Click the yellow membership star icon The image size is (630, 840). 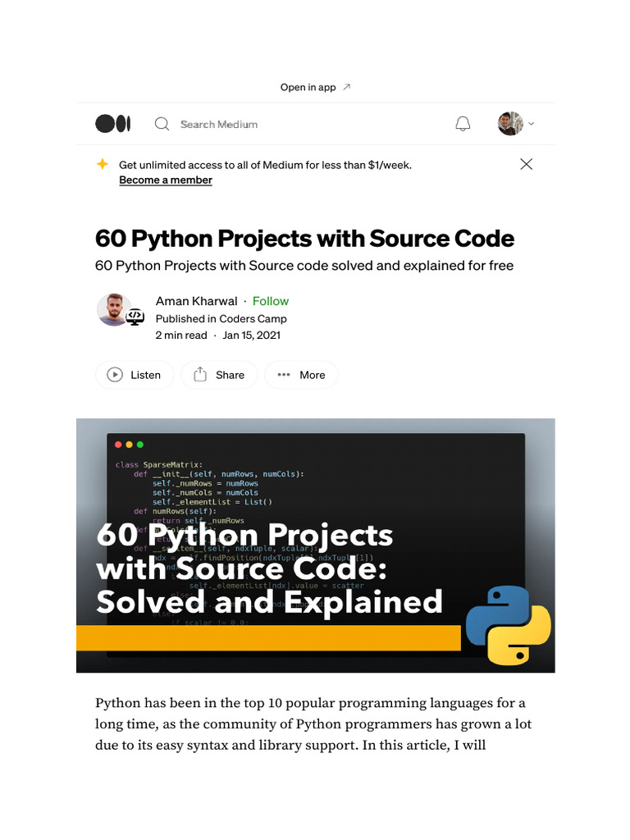[x=103, y=164]
